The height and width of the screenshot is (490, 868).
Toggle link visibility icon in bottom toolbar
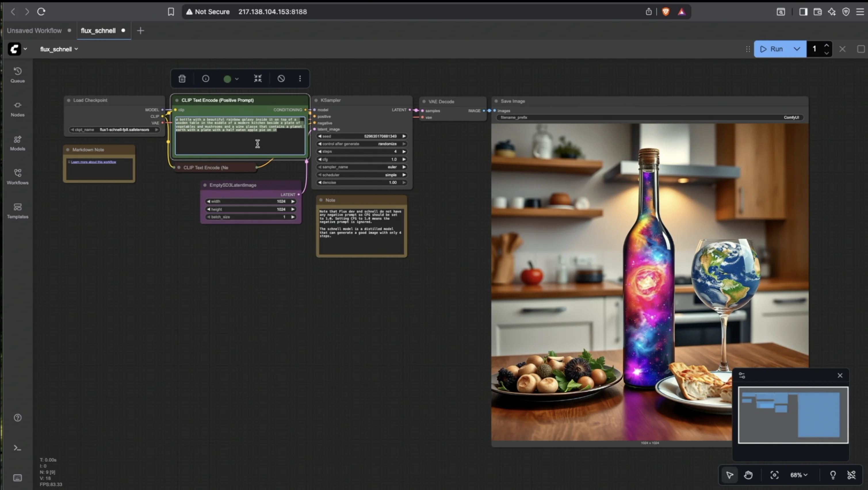[852, 475]
